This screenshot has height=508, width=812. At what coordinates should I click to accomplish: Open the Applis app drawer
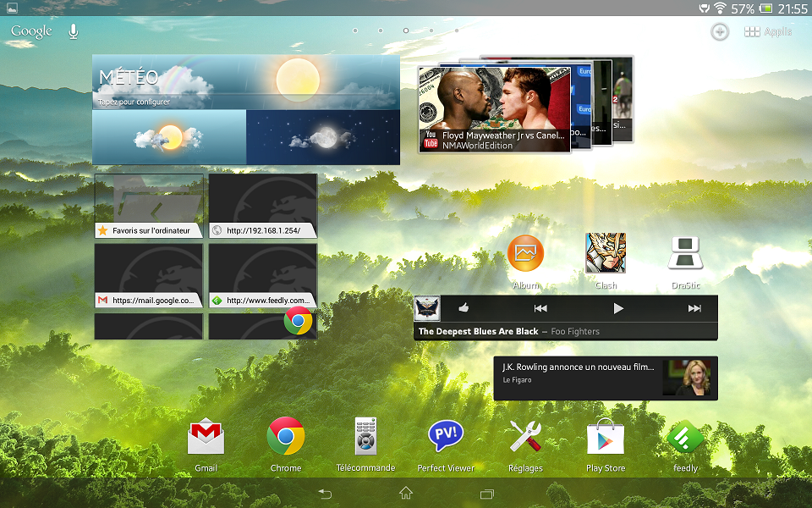click(x=768, y=31)
